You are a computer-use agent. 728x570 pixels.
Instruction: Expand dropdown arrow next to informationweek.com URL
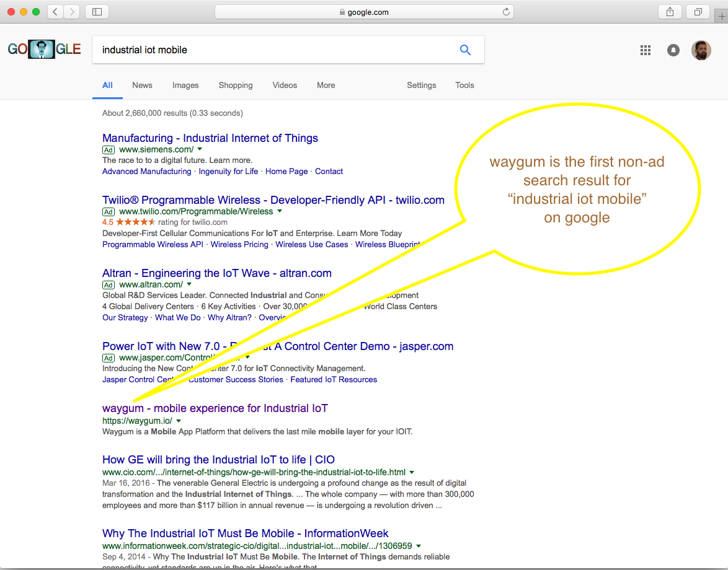(419, 546)
